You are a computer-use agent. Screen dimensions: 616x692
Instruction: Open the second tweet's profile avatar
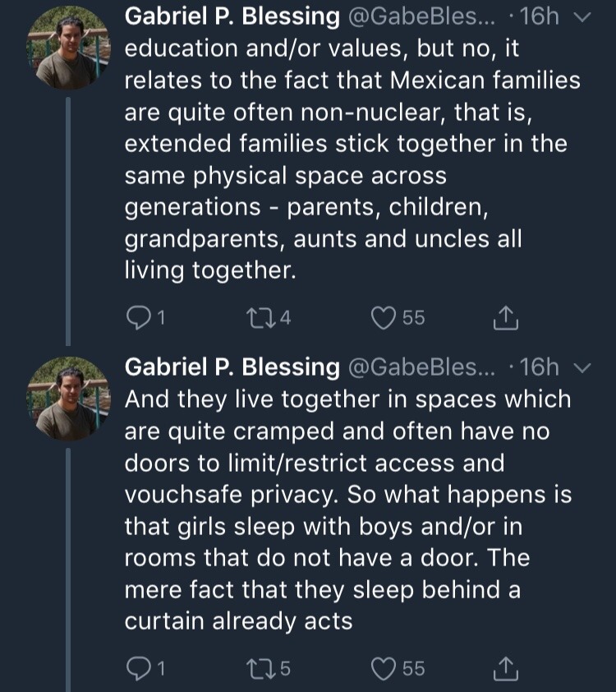[68, 397]
